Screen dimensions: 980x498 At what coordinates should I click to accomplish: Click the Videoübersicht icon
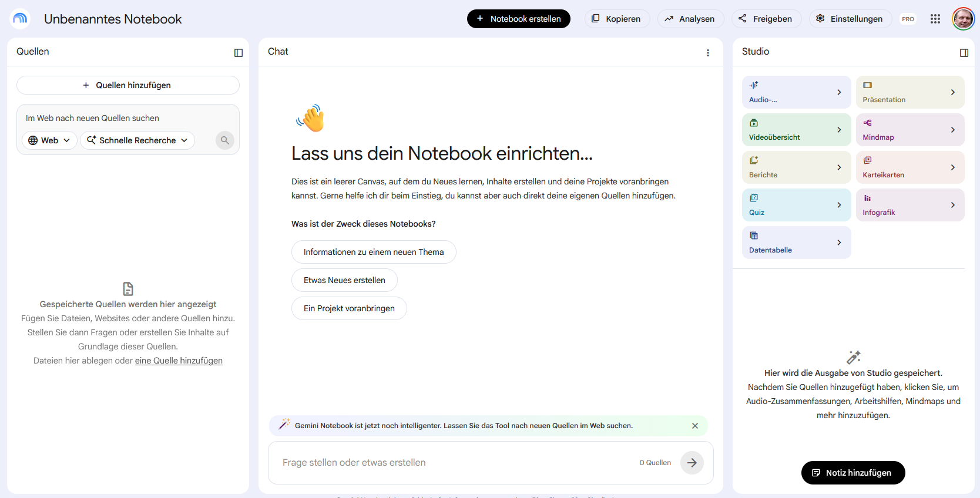[x=754, y=123]
